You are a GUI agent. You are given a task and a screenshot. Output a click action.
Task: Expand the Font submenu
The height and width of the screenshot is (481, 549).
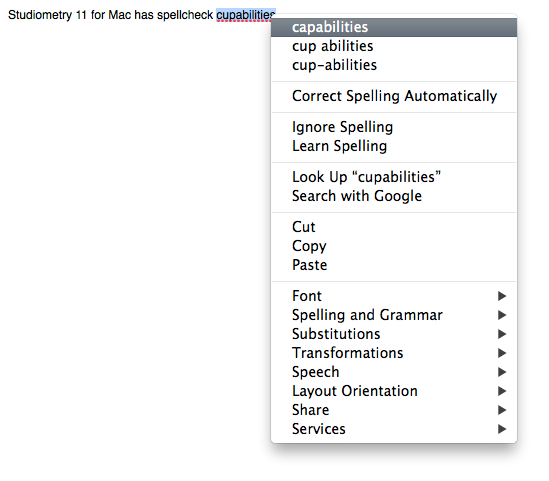pyautogui.click(x=394, y=296)
